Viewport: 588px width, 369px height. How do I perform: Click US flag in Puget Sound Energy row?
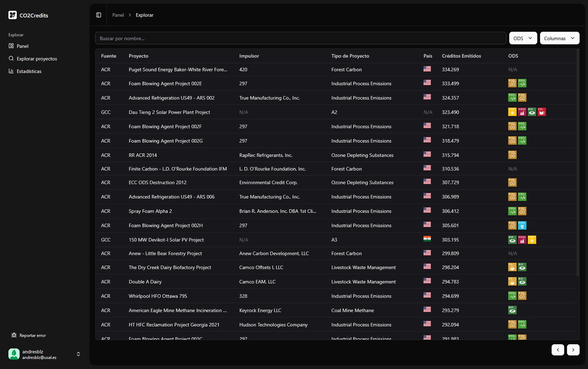click(x=427, y=69)
